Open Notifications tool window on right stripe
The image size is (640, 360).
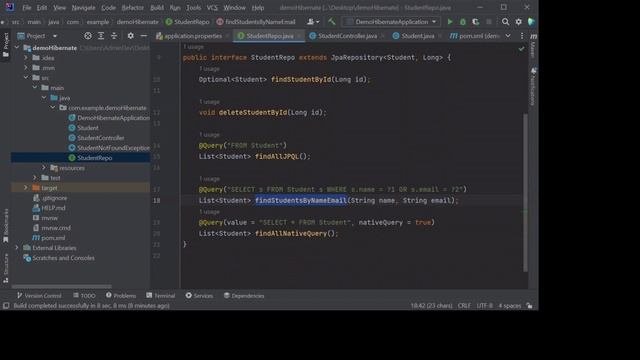[533, 87]
